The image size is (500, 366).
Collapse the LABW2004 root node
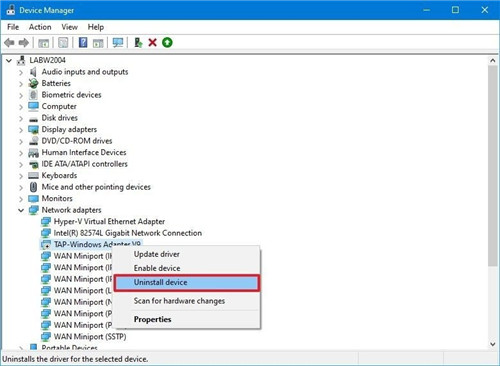click(x=9, y=61)
